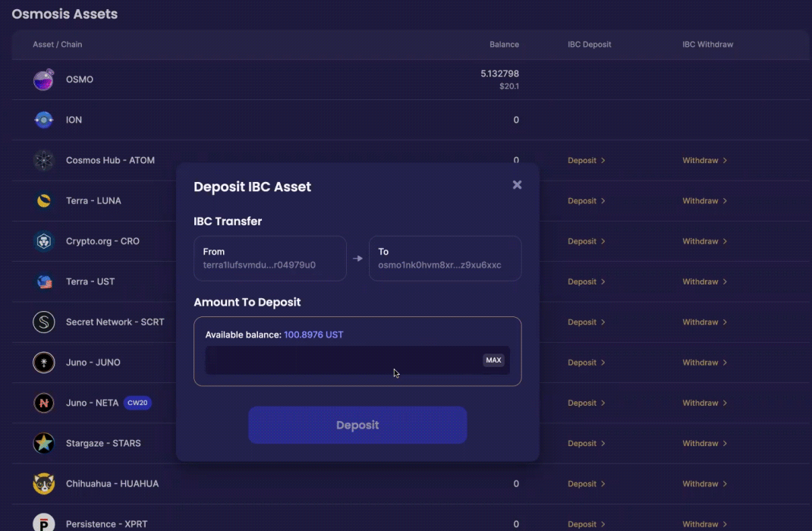The image size is (812, 531).
Task: Open Deposit for Terra UST row
Action: click(586, 281)
